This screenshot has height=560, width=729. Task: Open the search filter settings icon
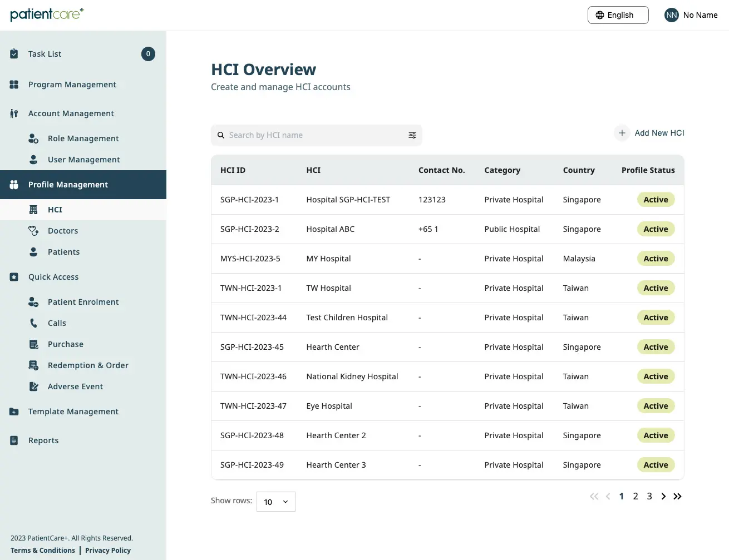click(412, 135)
